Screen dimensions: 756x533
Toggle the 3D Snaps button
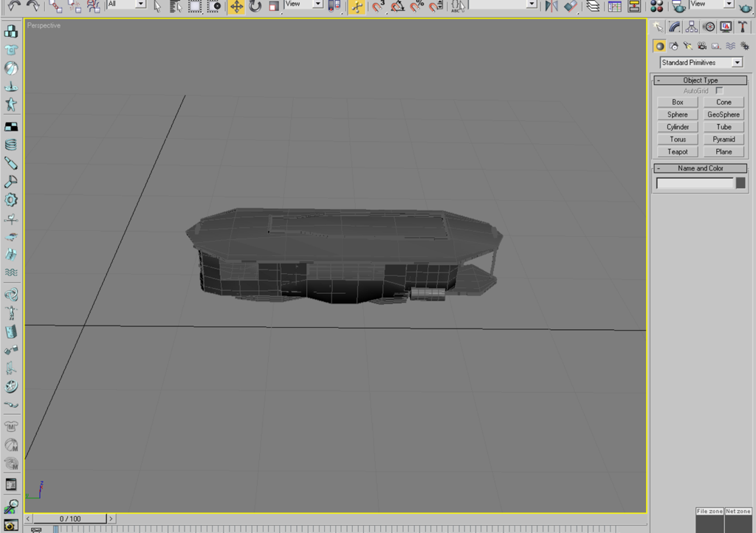(x=379, y=7)
